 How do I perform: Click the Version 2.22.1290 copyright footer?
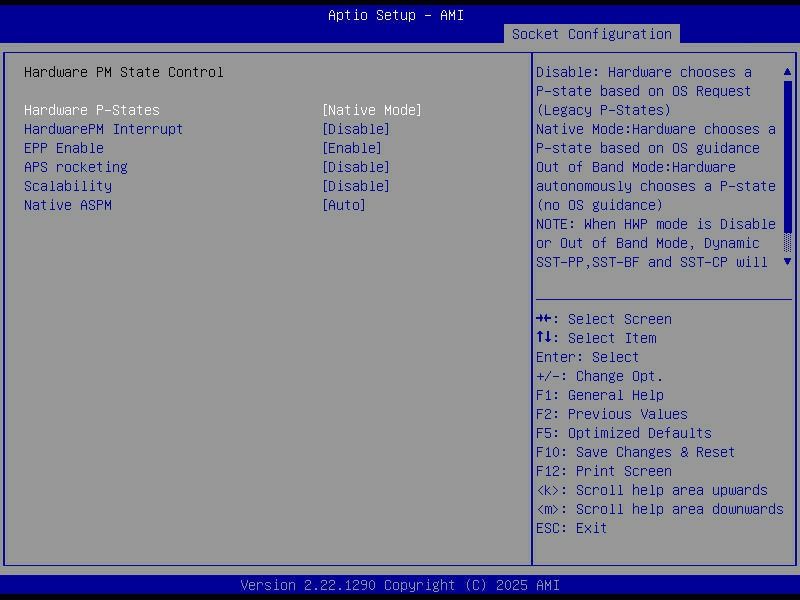click(400, 585)
